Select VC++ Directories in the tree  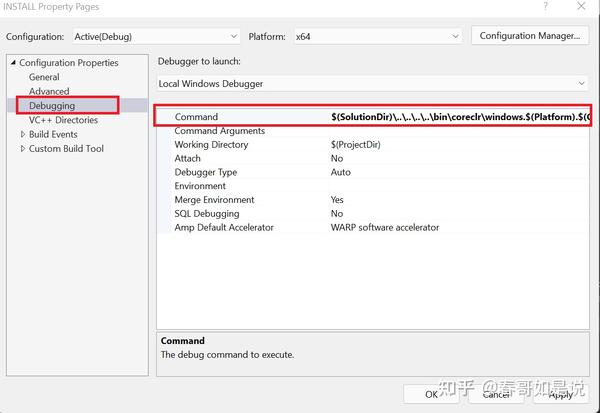63,120
